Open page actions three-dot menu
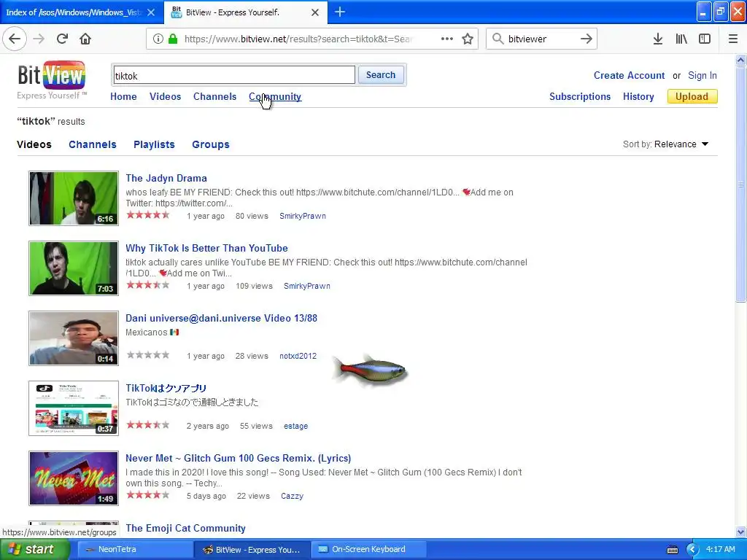The image size is (747, 560). [x=447, y=39]
